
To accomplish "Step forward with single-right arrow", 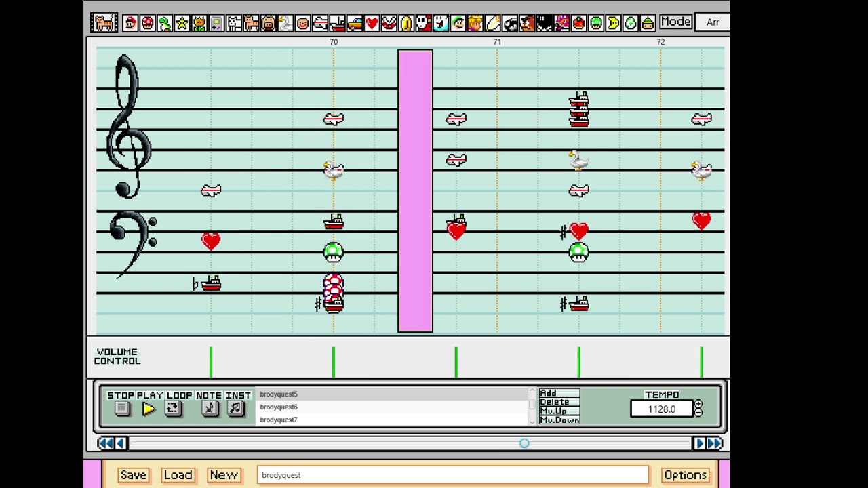I will (x=698, y=443).
